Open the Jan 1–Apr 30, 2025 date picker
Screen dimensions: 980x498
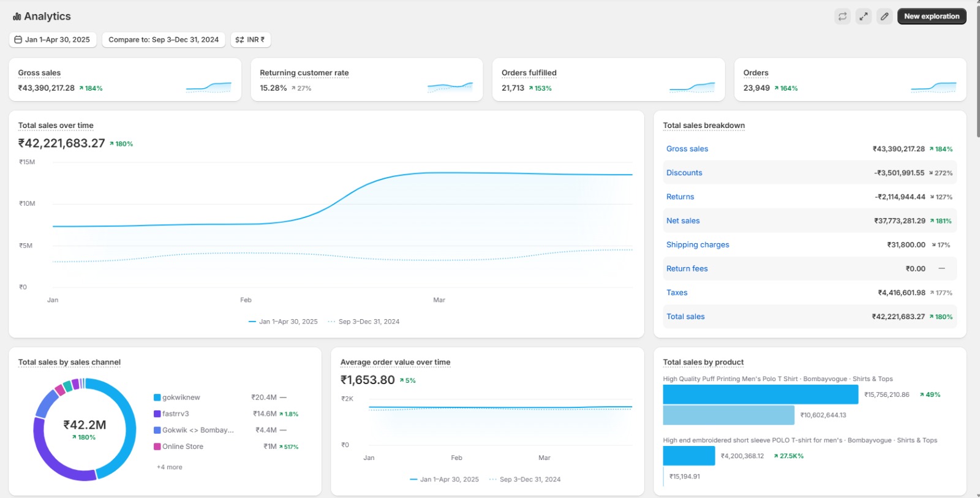[x=53, y=40]
